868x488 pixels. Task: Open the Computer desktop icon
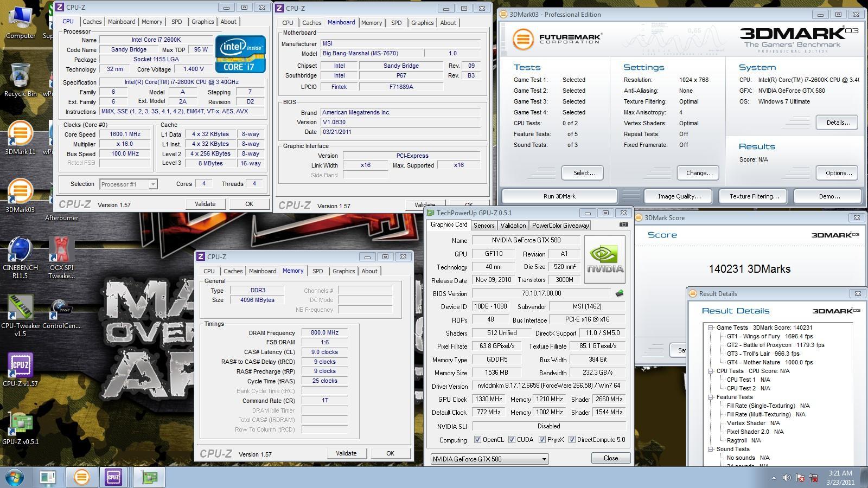(21, 22)
